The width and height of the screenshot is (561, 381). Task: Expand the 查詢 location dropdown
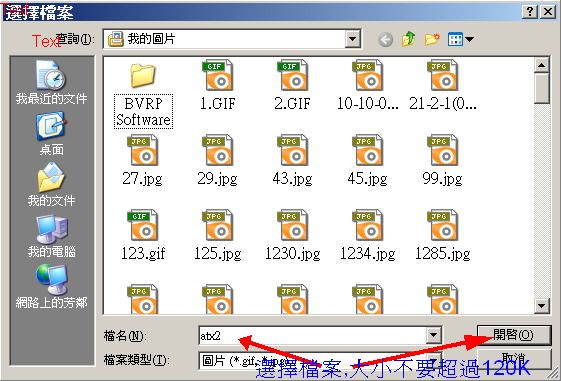352,39
